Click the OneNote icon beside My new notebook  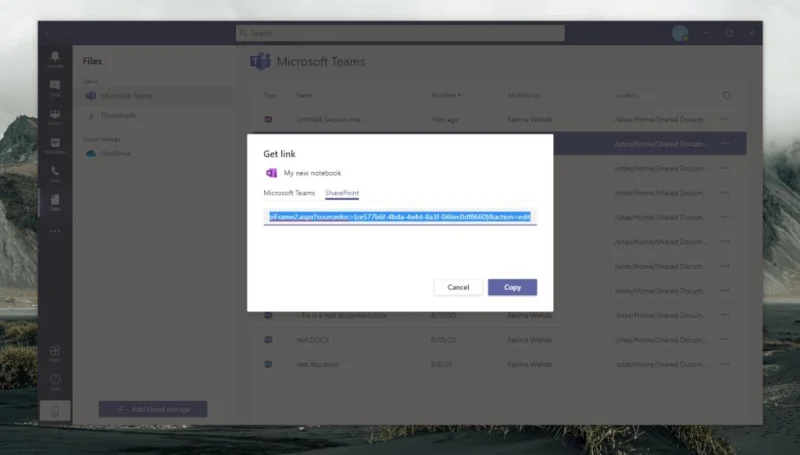[x=271, y=173]
